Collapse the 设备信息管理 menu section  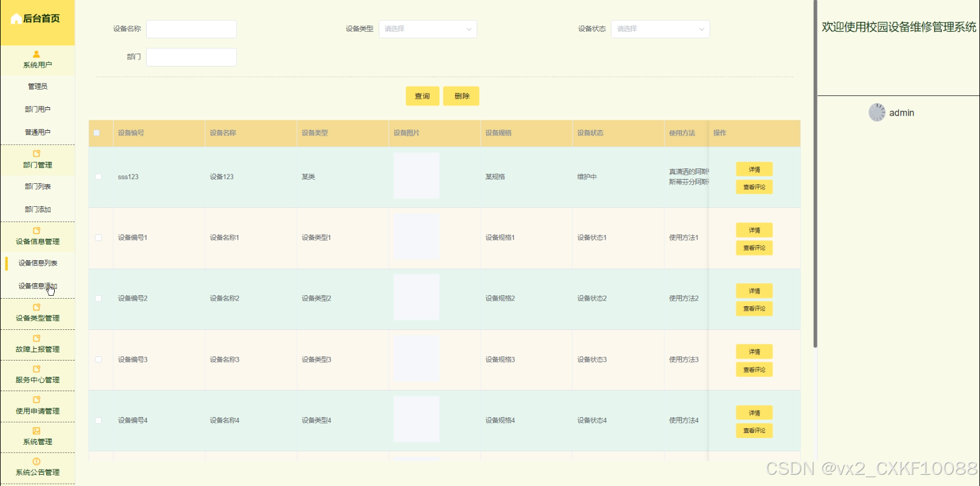point(38,237)
